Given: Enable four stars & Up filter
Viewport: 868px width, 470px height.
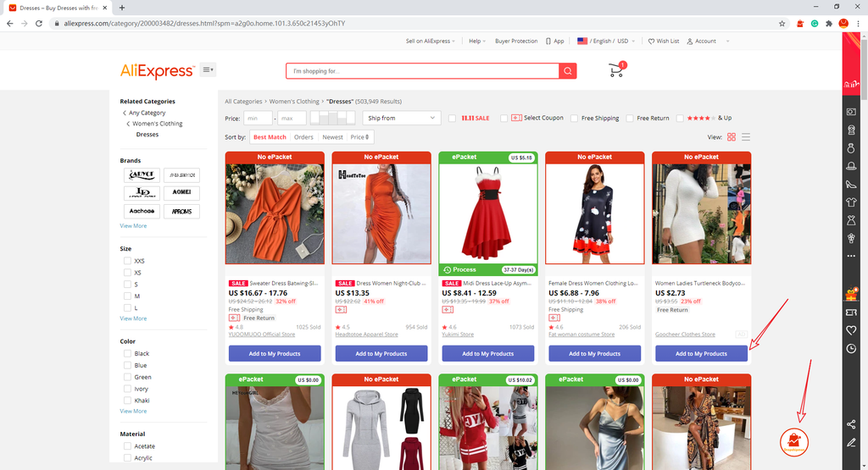Looking at the screenshot, I should tap(680, 119).
